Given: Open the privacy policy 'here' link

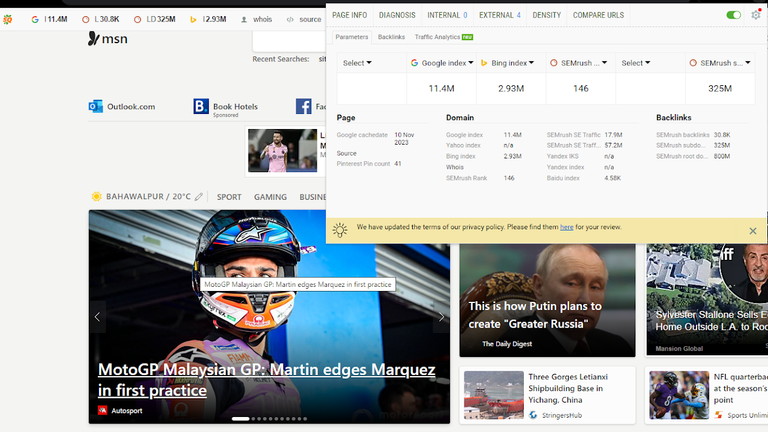Looking at the screenshot, I should click(x=567, y=227).
